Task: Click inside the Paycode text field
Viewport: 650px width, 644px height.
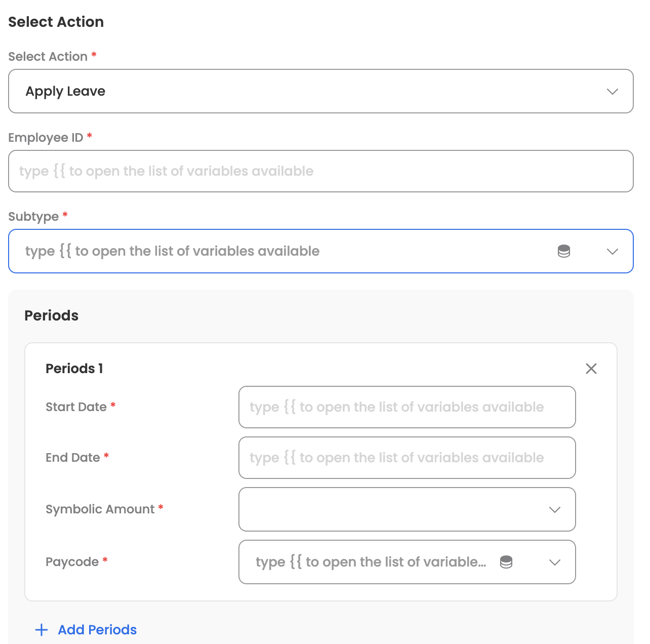Action: [371, 562]
